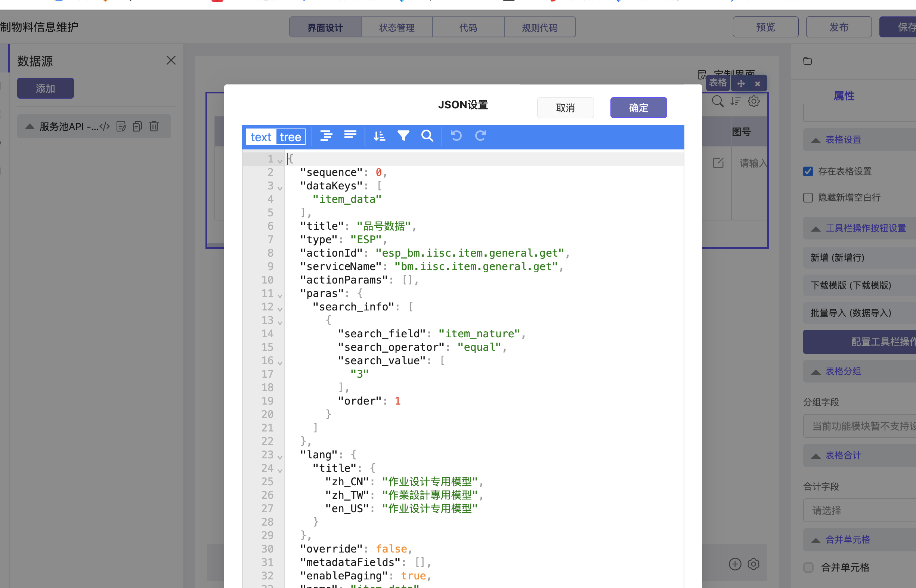Undo last JSON edit
This screenshot has width=916, height=588.
click(456, 136)
